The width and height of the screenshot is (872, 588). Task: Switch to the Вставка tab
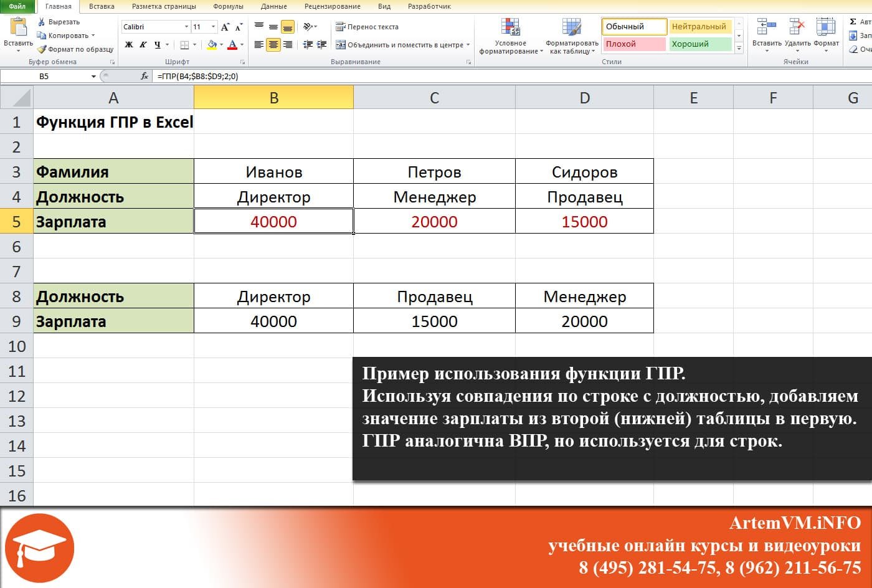102,6
